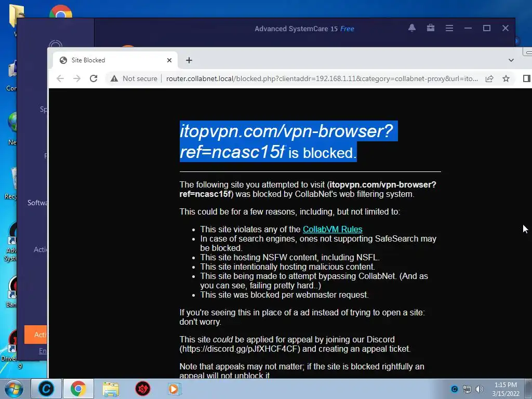Open the Windows Start menu

coord(14,389)
